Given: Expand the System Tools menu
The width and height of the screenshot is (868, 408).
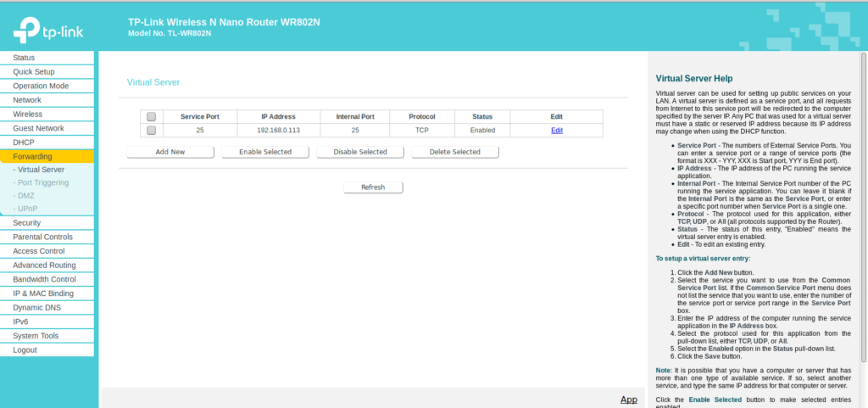Looking at the screenshot, I should [36, 336].
